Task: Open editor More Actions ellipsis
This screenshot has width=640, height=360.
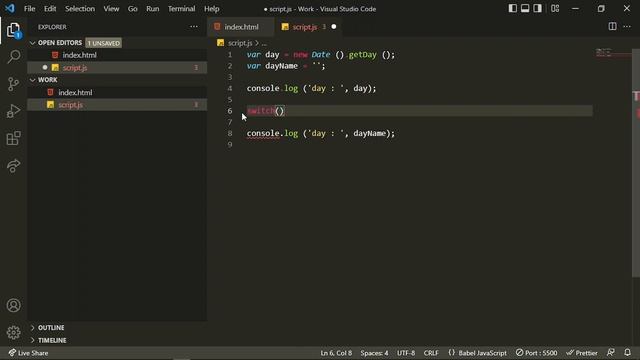Action: click(627, 27)
